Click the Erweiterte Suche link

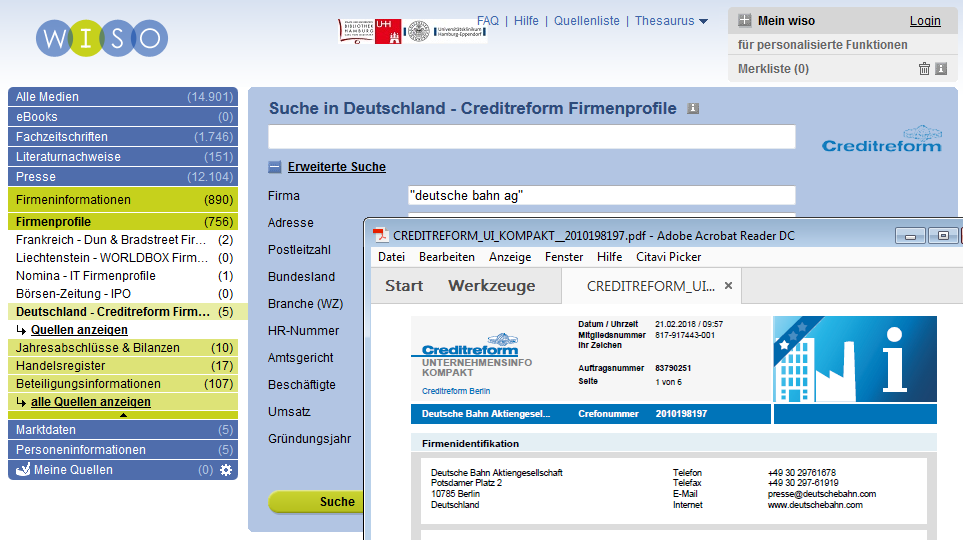tap(337, 167)
